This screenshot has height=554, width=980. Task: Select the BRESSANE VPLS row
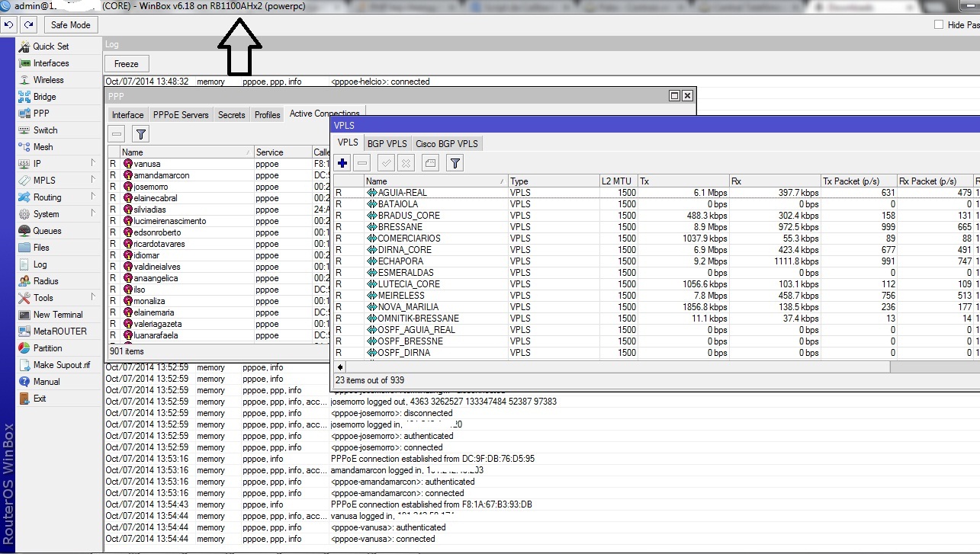(x=657, y=227)
